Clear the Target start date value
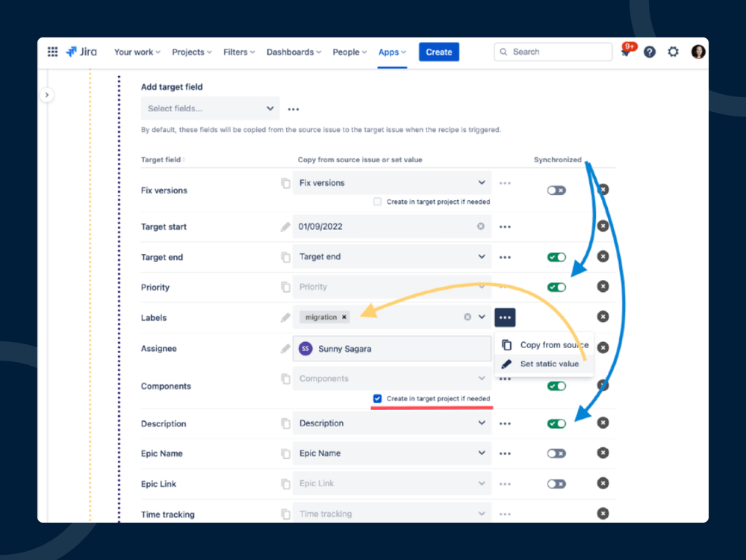 pos(481,226)
